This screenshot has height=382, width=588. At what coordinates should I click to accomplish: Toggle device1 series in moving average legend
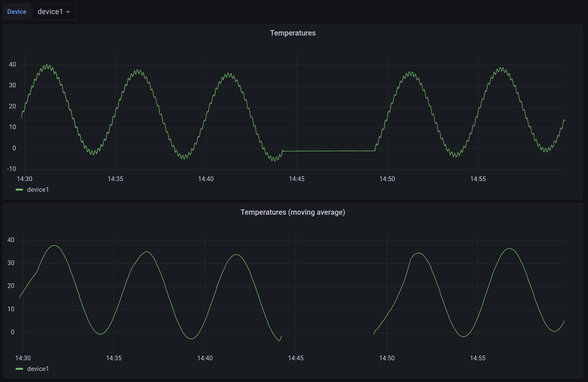pyautogui.click(x=38, y=369)
